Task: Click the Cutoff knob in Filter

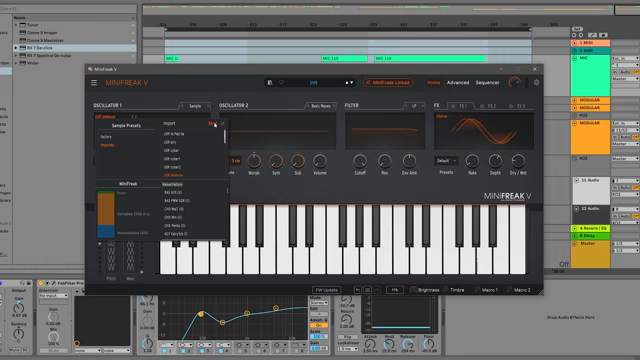Action: (360, 162)
